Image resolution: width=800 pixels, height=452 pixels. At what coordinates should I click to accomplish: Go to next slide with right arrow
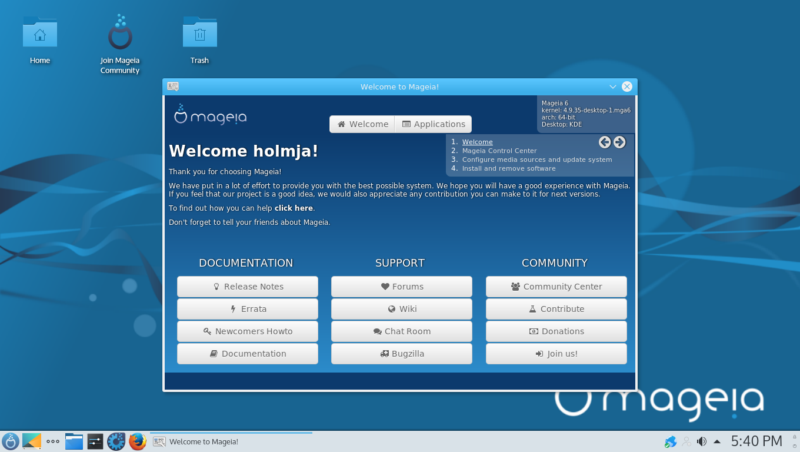point(619,142)
